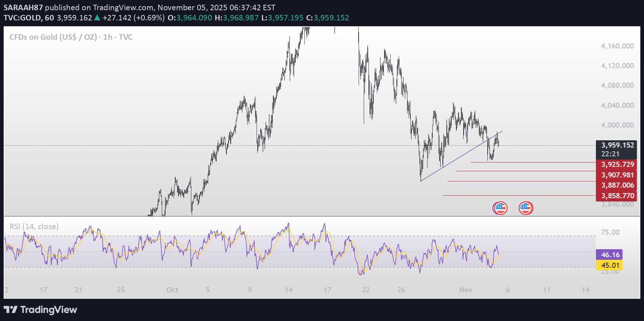Click the CFDs on Gold chart title
Viewport: 644px width, 321px height.
pyautogui.click(x=71, y=37)
